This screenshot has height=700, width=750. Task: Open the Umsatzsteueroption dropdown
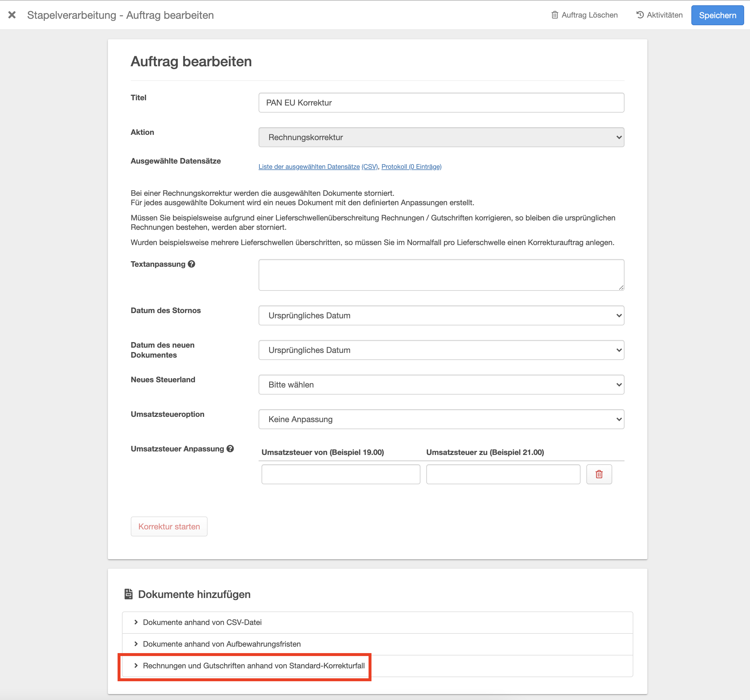coord(441,419)
